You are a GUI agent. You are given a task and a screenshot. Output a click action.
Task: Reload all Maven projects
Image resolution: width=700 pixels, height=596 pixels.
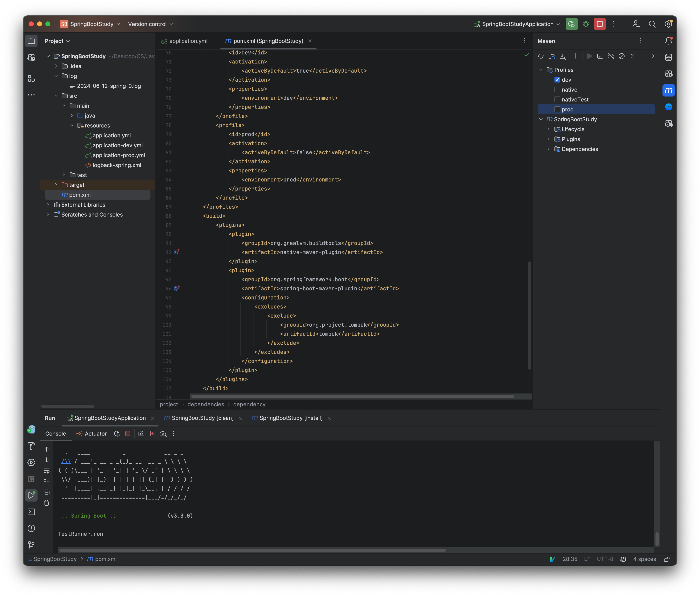click(541, 56)
